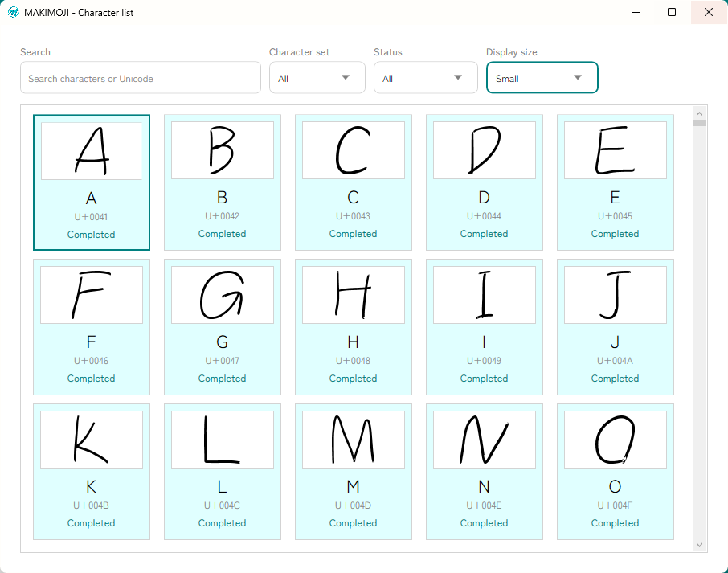This screenshot has height=573, width=728.
Task: Maximize the Character list window
Action: pyautogui.click(x=672, y=12)
